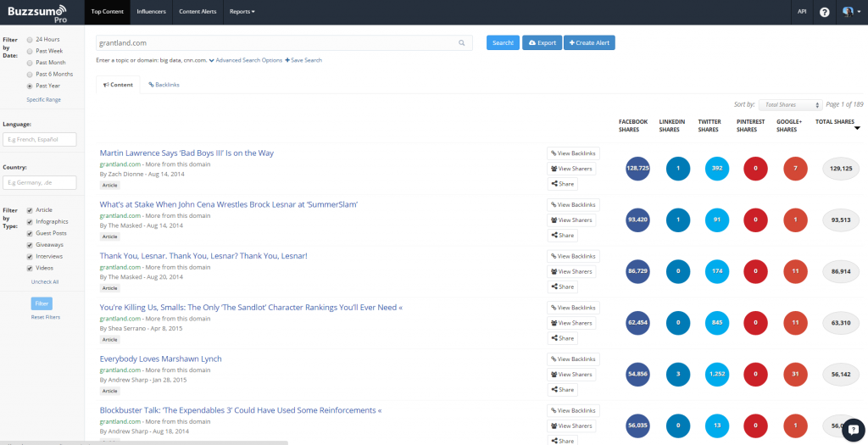This screenshot has height=445, width=868.
Task: Click total shares bubble 129,125
Action: click(842, 169)
